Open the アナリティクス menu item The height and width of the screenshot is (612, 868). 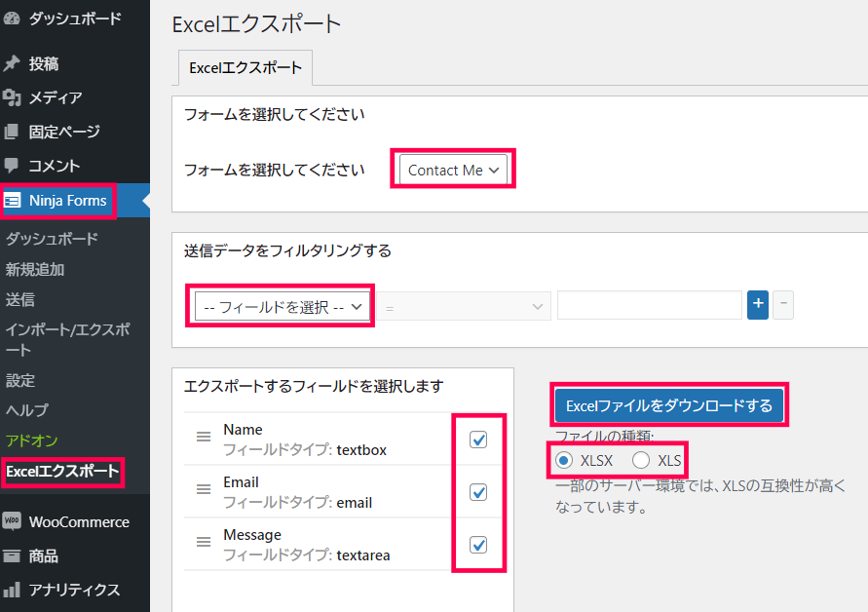75,590
